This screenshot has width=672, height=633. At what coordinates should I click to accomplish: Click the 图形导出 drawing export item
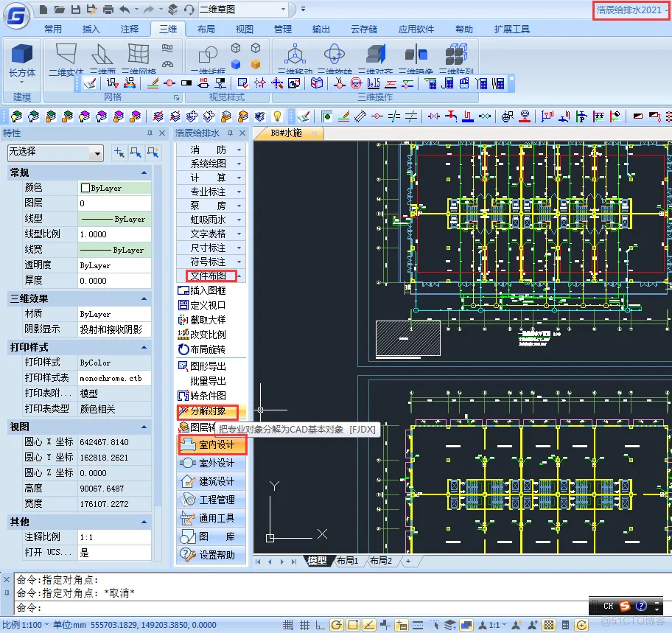(x=208, y=366)
